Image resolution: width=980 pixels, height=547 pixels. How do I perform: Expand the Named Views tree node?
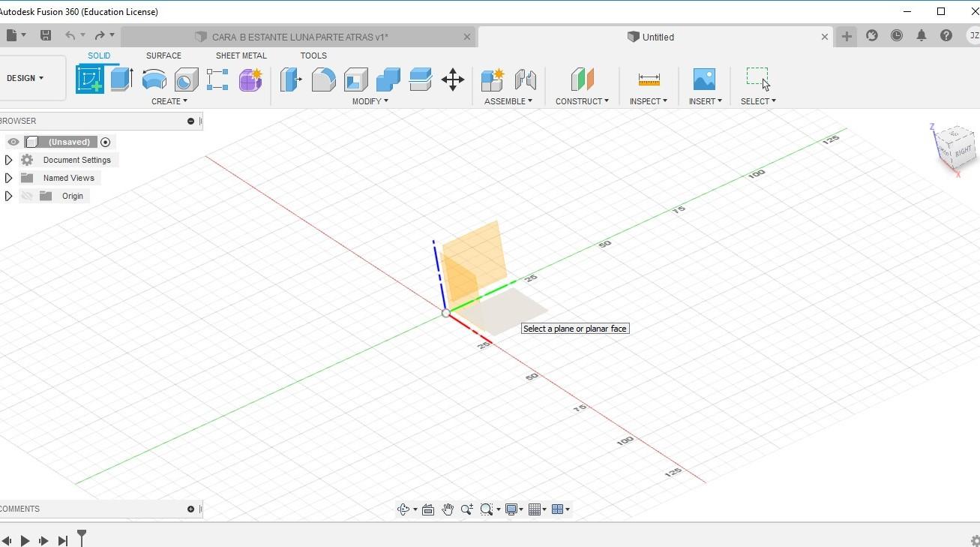[8, 178]
